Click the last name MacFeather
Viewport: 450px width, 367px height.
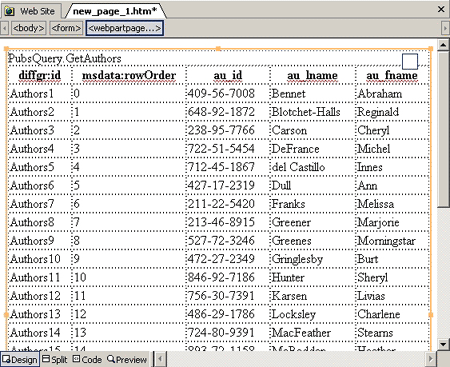point(301,333)
